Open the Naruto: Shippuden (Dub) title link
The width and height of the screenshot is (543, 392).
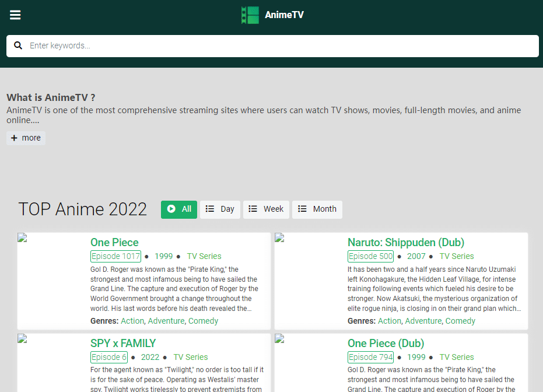pos(406,243)
